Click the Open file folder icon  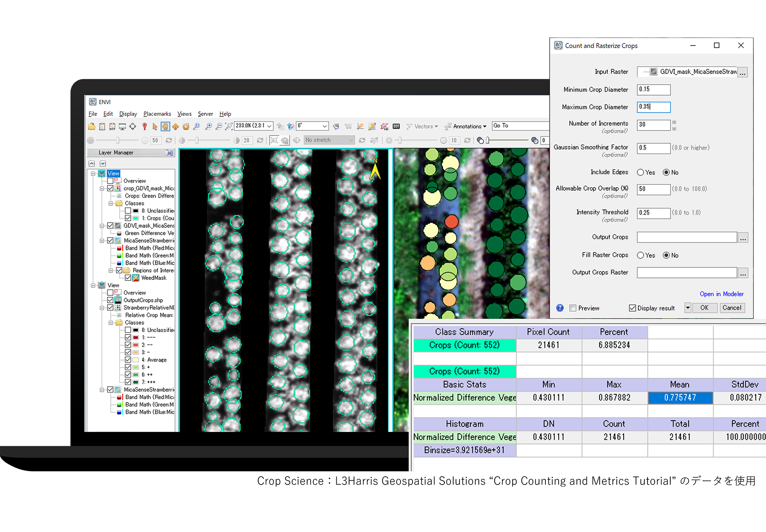92,127
